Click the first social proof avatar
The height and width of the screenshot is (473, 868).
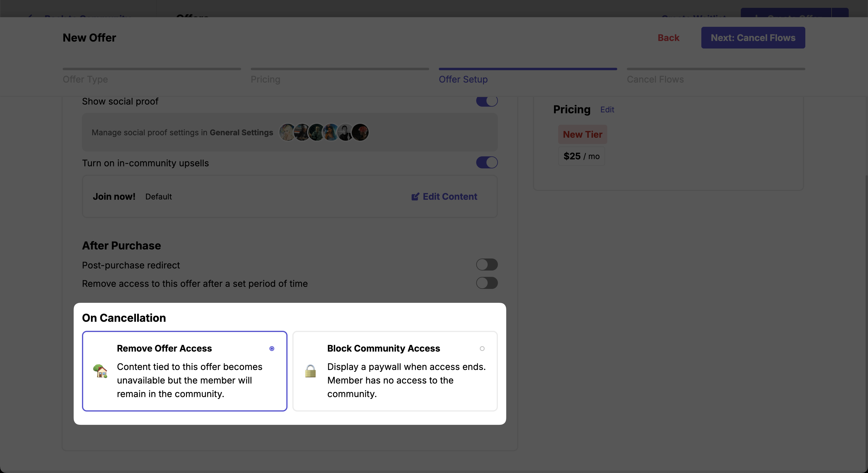(288, 132)
